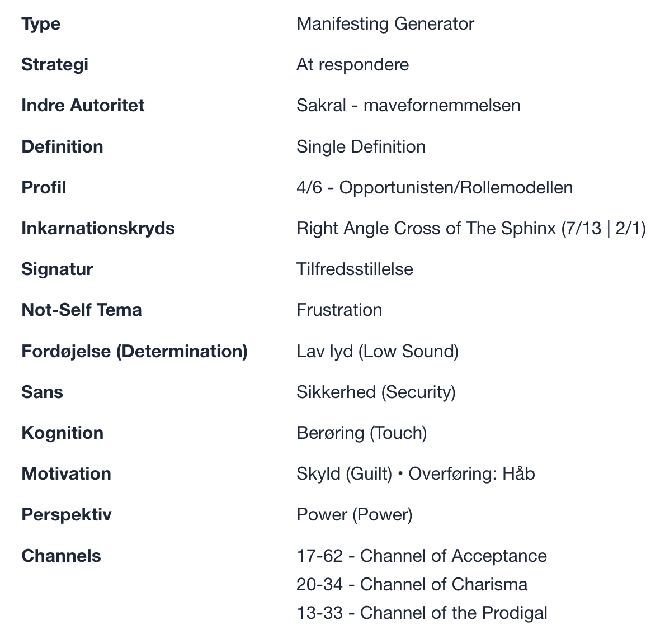The width and height of the screenshot is (665, 644).
Task: Select the Indre Autoritet label
Action: click(83, 106)
